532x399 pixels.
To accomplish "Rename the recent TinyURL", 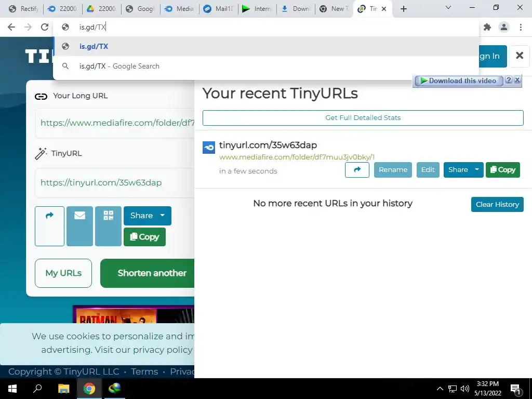I will tap(393, 170).
